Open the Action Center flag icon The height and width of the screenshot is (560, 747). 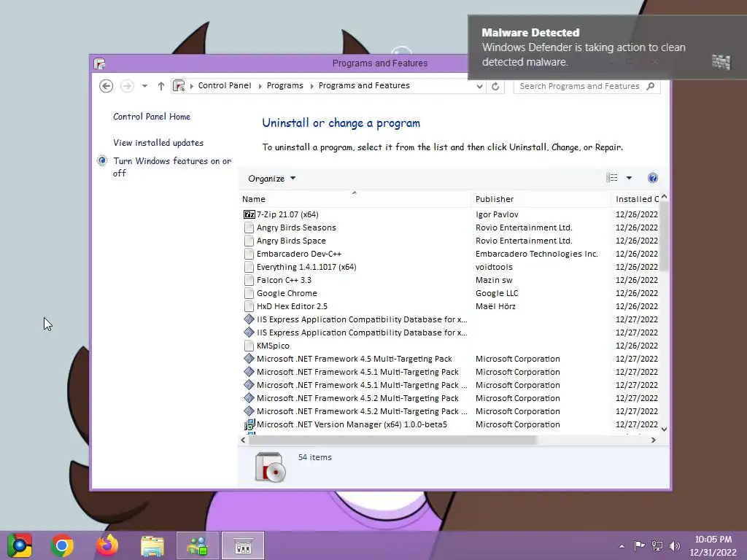(x=639, y=545)
